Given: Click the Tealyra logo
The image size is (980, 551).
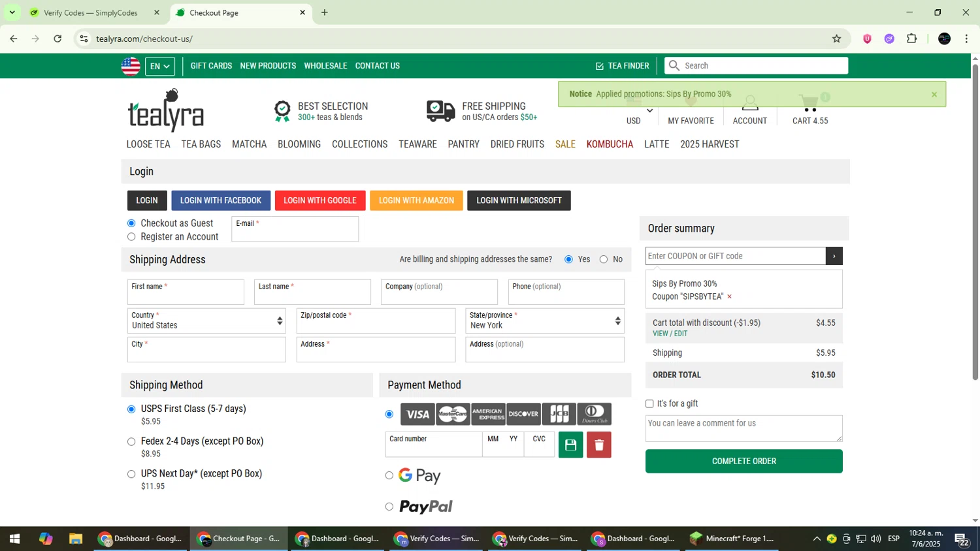Looking at the screenshot, I should (166, 110).
